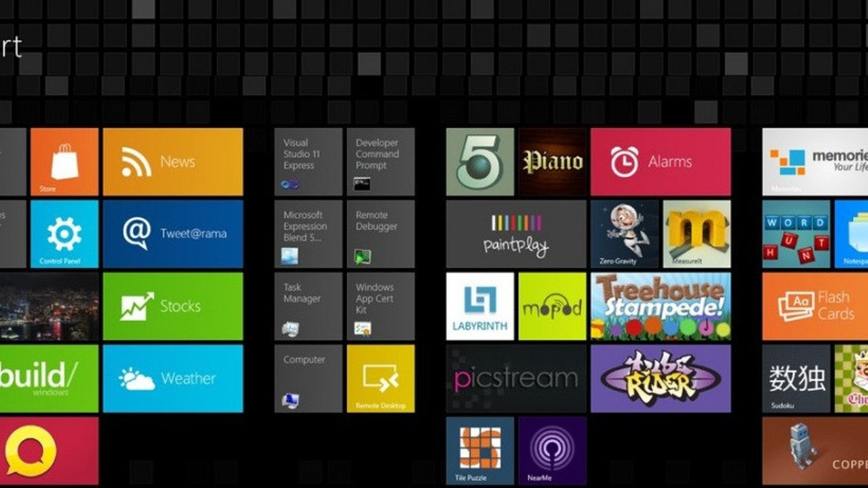
Task: Open the Notespace tile
Action: (852, 234)
